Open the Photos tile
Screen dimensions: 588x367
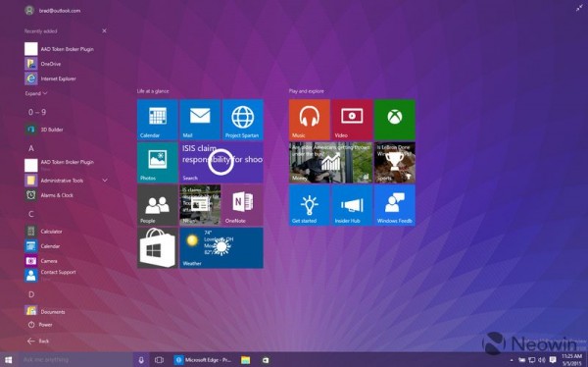pos(158,162)
